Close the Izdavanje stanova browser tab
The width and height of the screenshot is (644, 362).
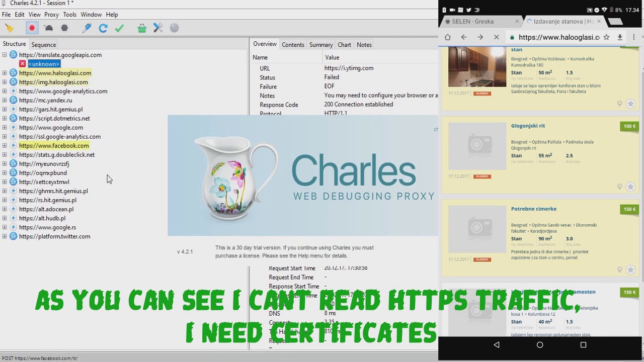[x=599, y=22]
